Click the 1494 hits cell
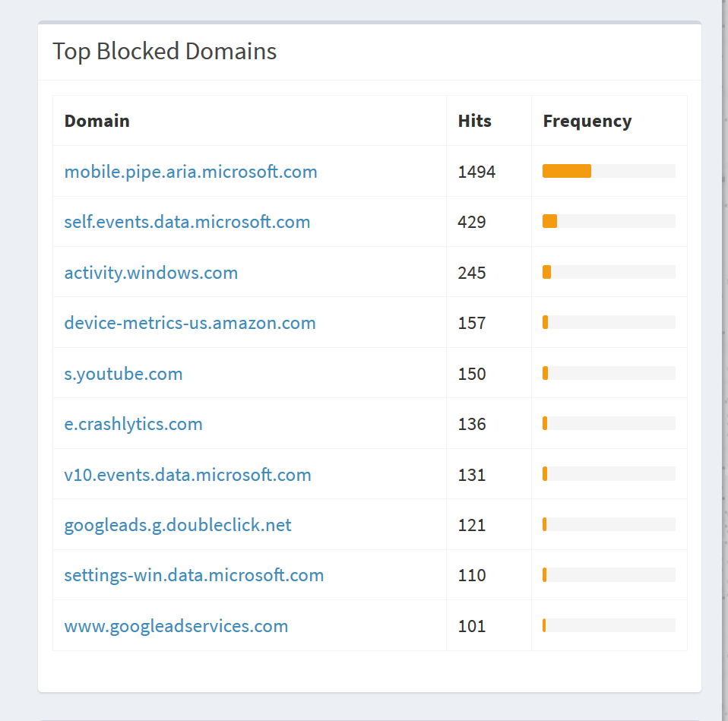Viewport: 728px width, 721px height. 476,172
